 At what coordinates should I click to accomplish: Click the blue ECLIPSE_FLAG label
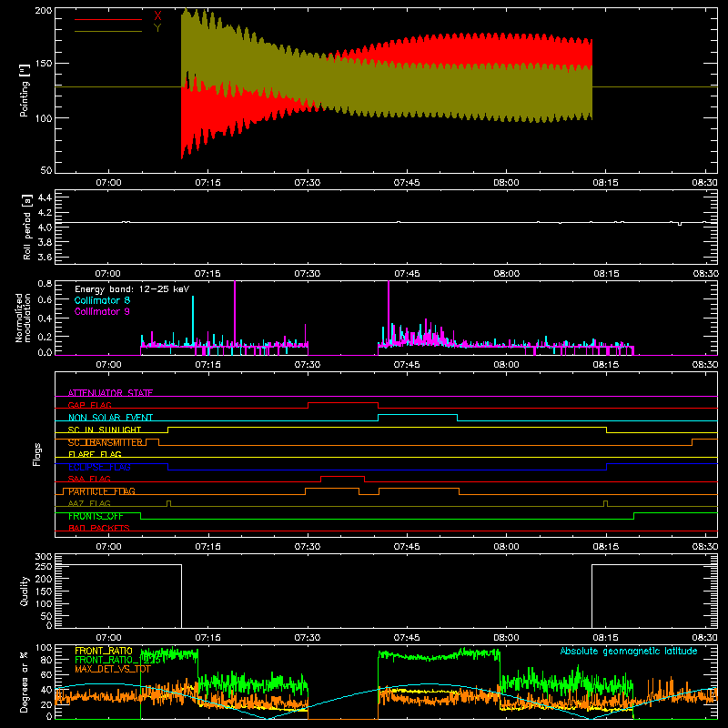click(x=99, y=467)
